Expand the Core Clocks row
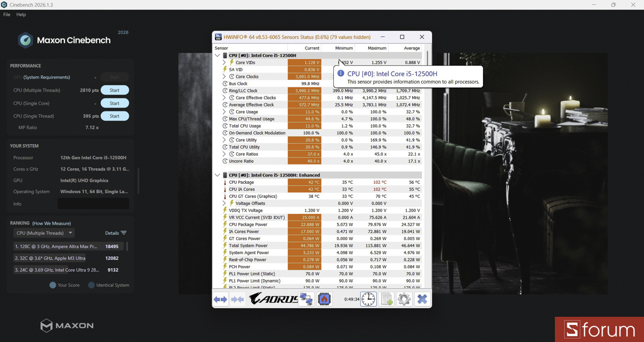Viewport: 644px width, 342px height. [224, 77]
